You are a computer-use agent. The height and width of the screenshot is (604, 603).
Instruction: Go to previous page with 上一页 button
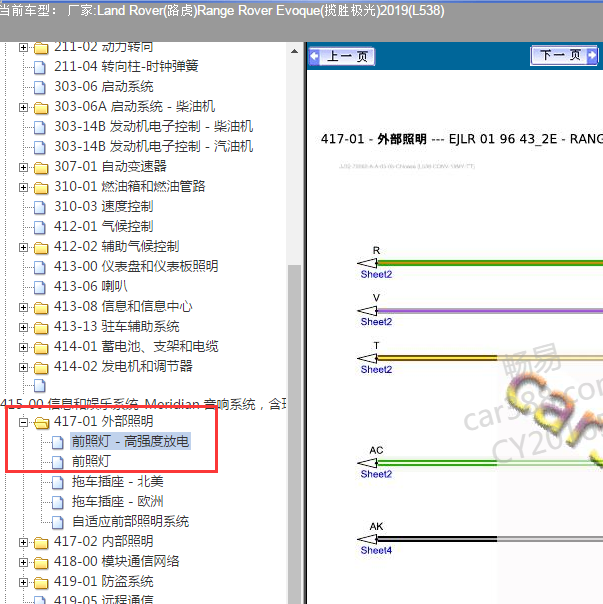click(x=342, y=57)
